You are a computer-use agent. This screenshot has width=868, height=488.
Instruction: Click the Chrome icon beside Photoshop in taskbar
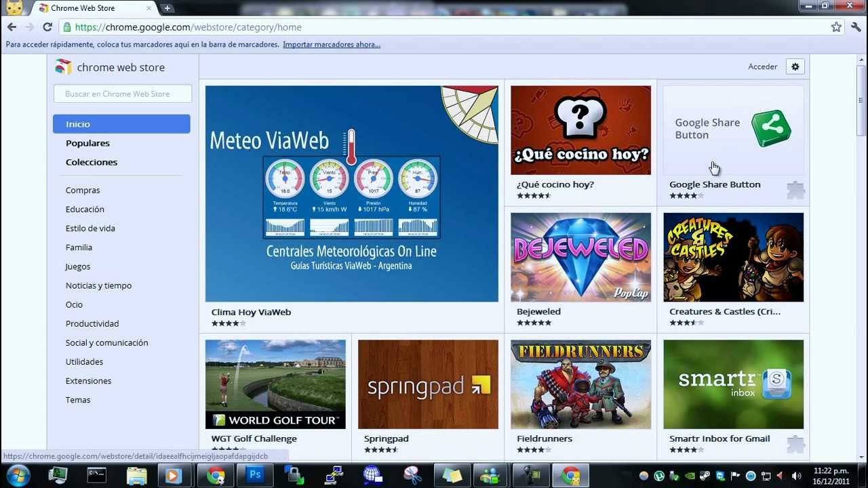click(216, 475)
